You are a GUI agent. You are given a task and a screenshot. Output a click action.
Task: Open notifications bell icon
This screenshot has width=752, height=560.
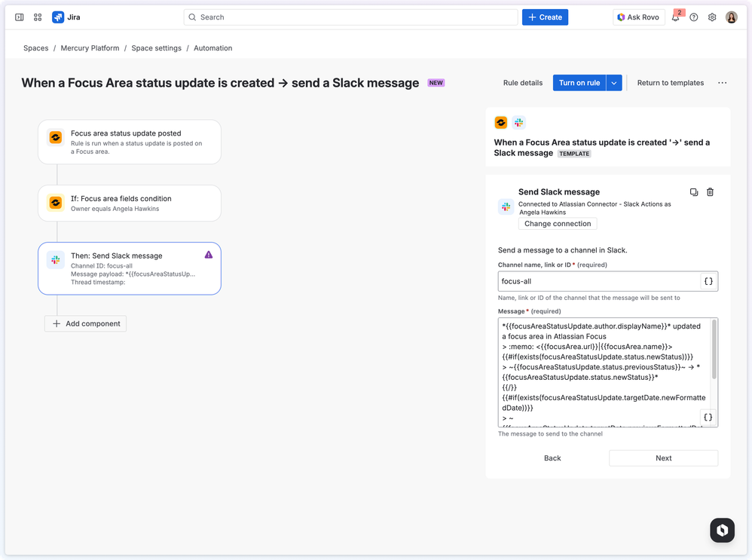676,17
